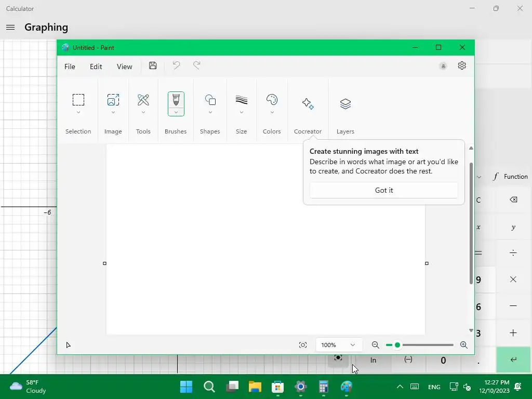Expand the Shapes dropdown chevron
The image size is (532, 399).
[210, 112]
